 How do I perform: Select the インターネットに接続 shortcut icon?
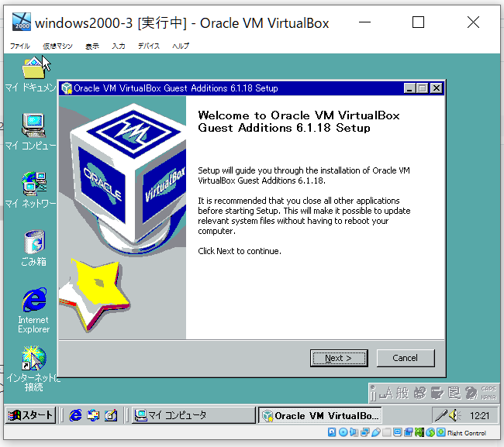click(34, 369)
